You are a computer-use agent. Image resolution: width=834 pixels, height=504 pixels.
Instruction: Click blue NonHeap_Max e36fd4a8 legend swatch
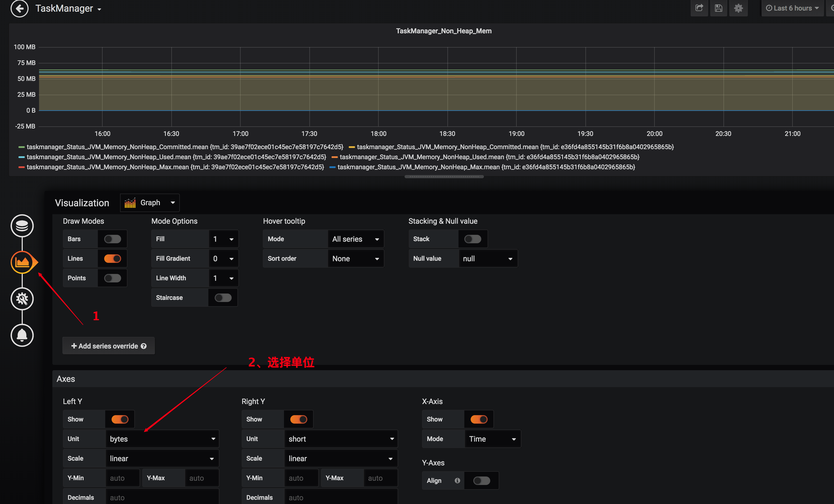332,167
